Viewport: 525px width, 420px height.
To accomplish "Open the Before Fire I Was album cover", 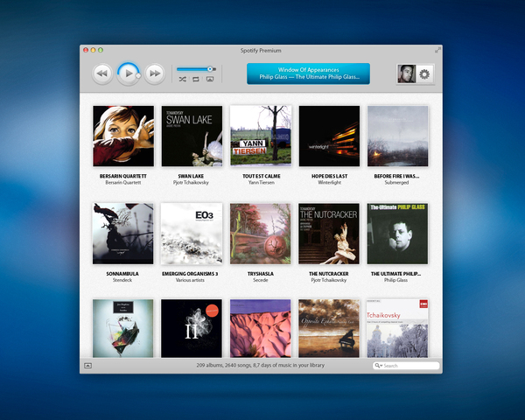I will pyautogui.click(x=398, y=136).
